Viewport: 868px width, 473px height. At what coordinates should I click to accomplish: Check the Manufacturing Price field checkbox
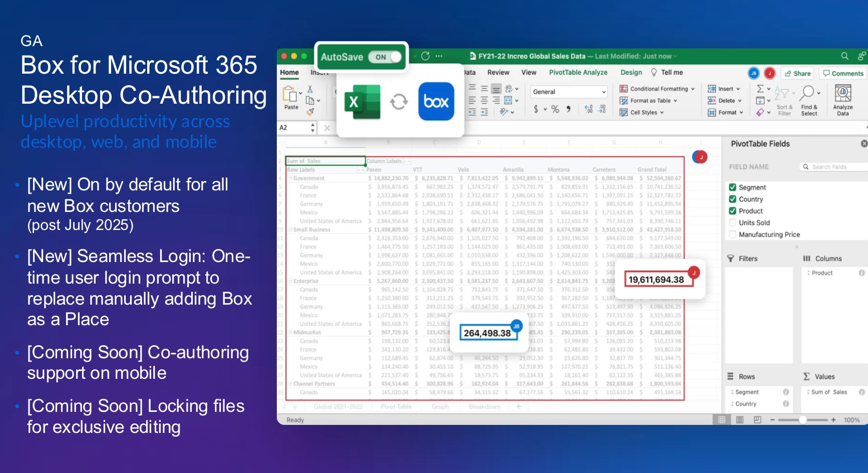[733, 234]
